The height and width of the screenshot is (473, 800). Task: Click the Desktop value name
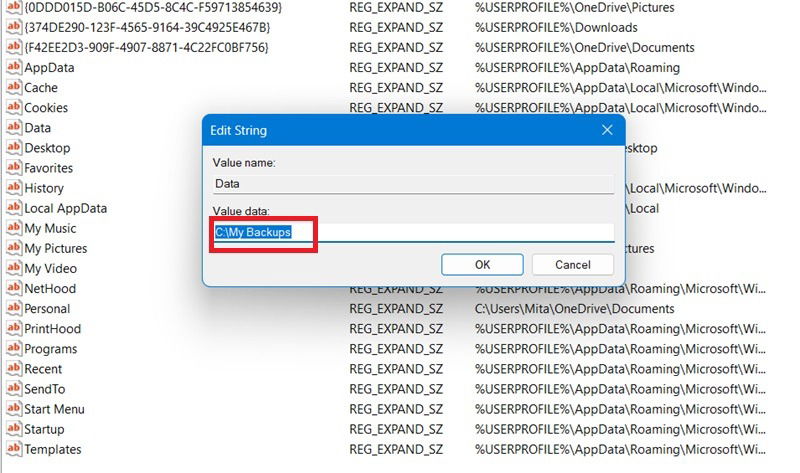point(47,148)
